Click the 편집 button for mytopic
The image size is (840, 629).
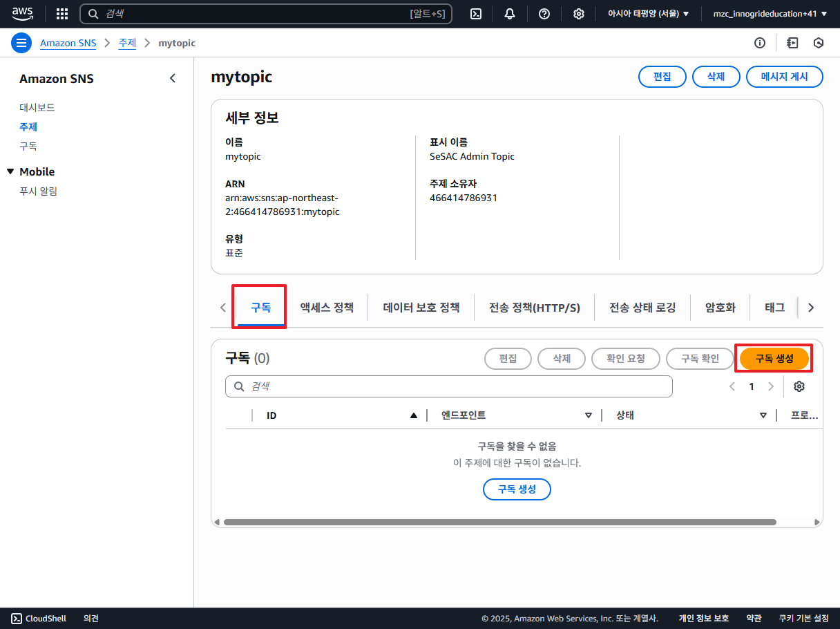662,77
